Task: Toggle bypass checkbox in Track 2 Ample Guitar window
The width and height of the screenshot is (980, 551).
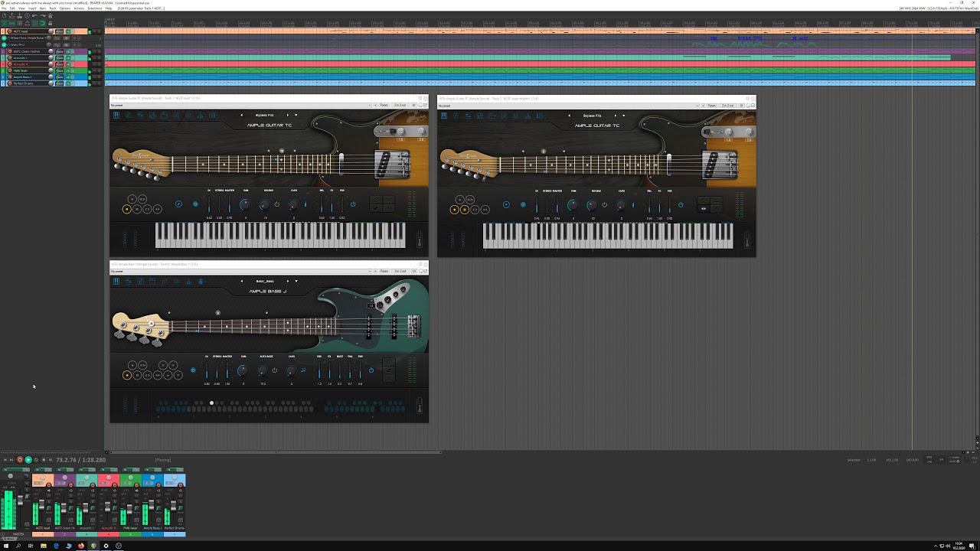Action: (752, 105)
